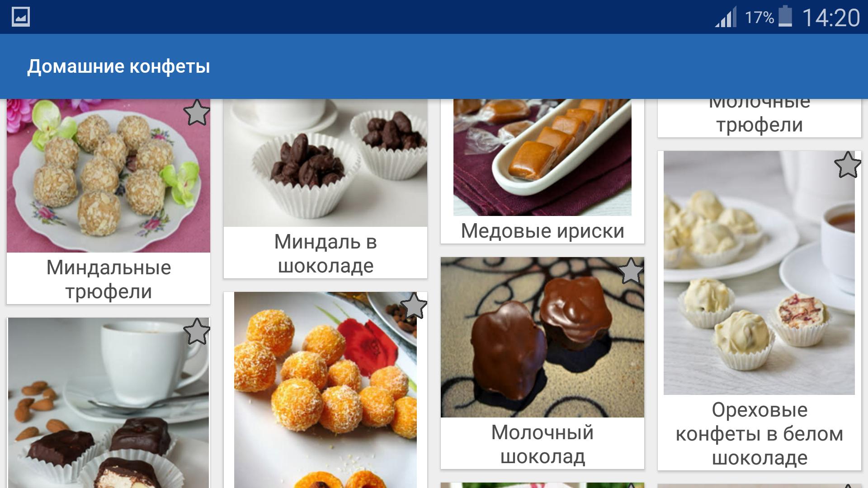Open the Миндаль в шоколаде photo
The image size is (868, 488).
pyautogui.click(x=325, y=163)
